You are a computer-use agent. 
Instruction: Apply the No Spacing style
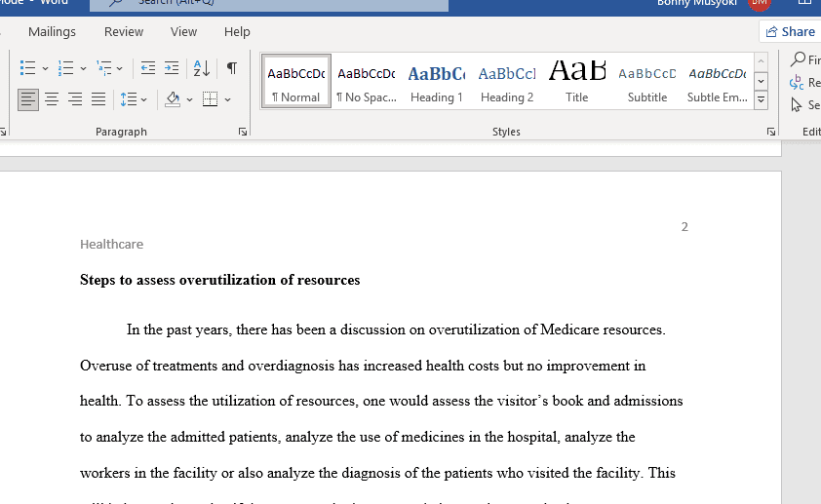tap(367, 82)
